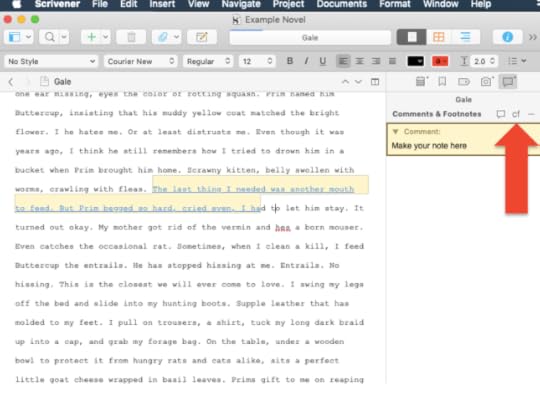Viewport: 540px width, 393px height.
Task: Align text left
Action: [343, 61]
